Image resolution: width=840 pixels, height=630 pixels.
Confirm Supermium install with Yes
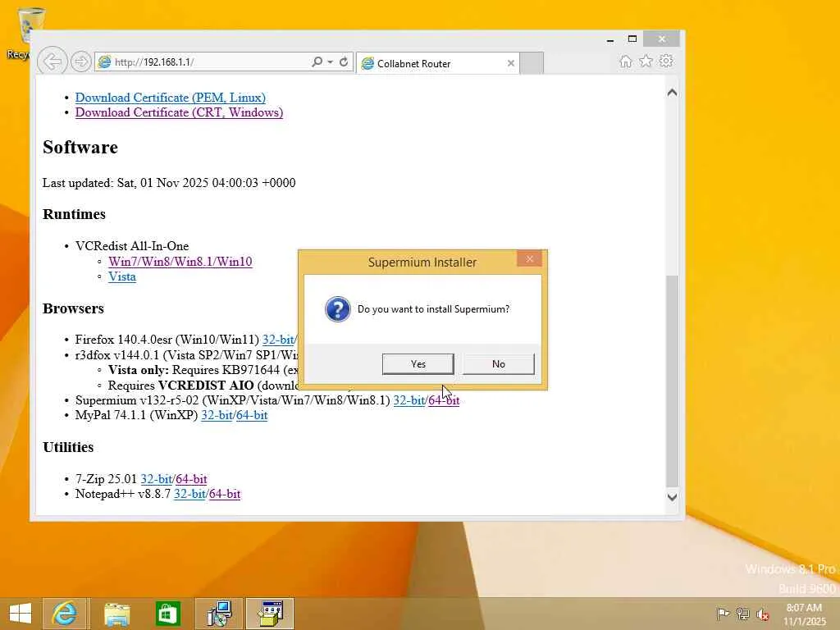point(418,364)
